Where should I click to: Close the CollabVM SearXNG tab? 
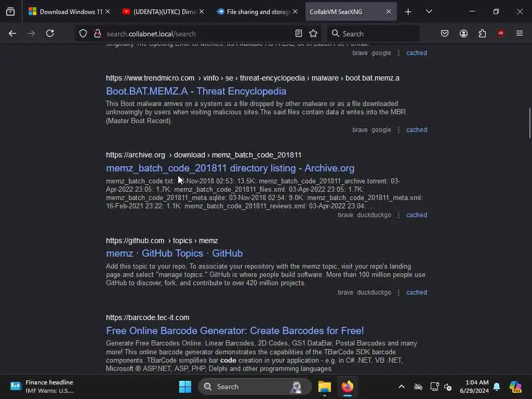click(389, 11)
